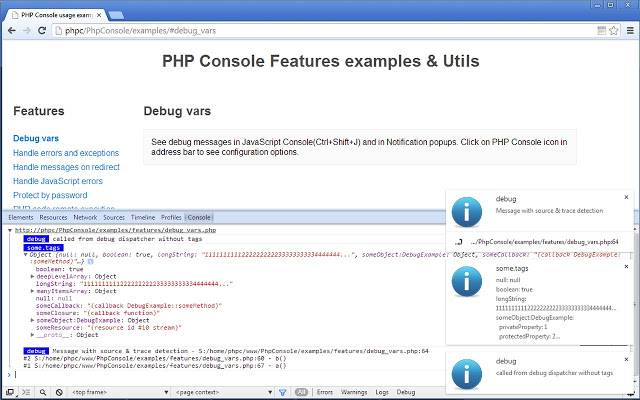The width and height of the screenshot is (640, 400).
Task: Switch to the Timeline devtools tab
Action: [x=143, y=218]
